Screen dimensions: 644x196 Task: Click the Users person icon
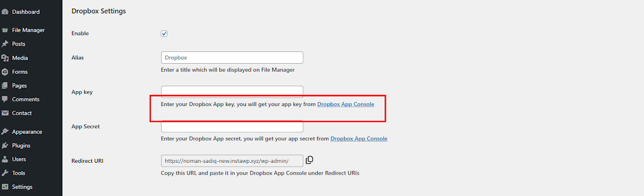(5, 160)
